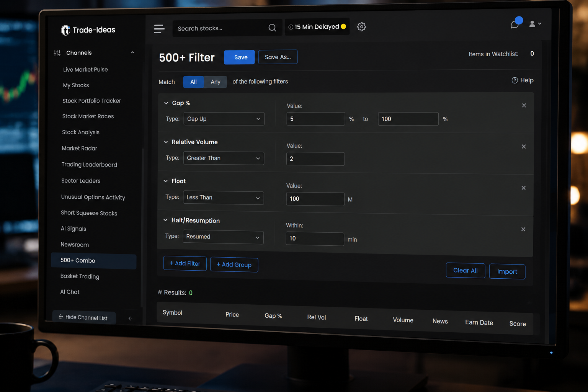Remove the Float filter

pyautogui.click(x=523, y=188)
